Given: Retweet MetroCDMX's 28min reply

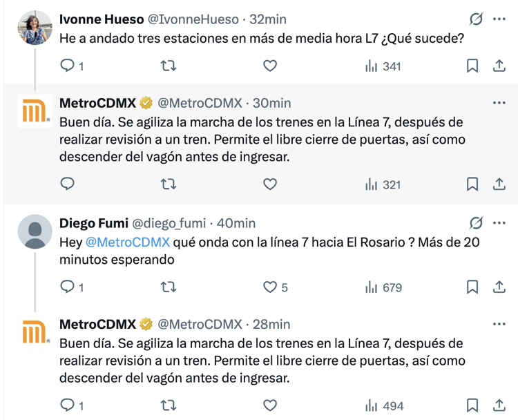Looking at the screenshot, I should 169,405.
